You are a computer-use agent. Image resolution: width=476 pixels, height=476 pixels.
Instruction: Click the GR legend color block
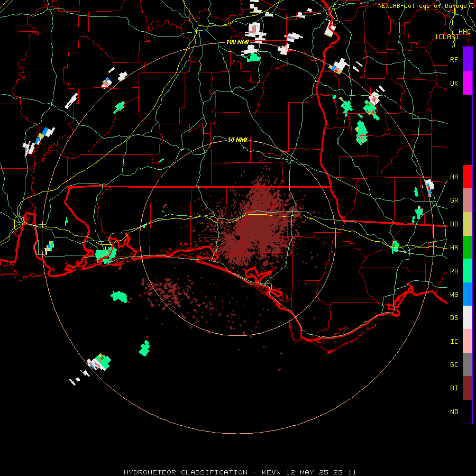[x=467, y=200]
